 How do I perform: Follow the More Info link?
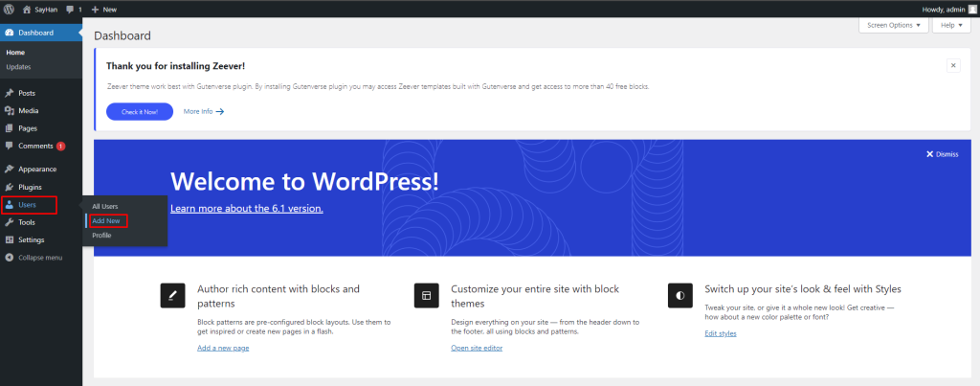point(197,111)
